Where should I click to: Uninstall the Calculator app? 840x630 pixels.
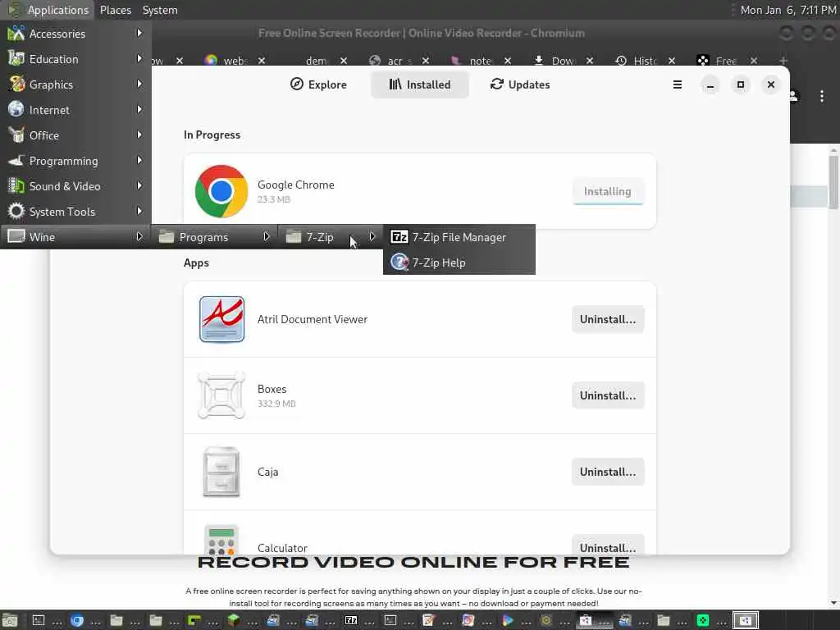[x=608, y=545]
